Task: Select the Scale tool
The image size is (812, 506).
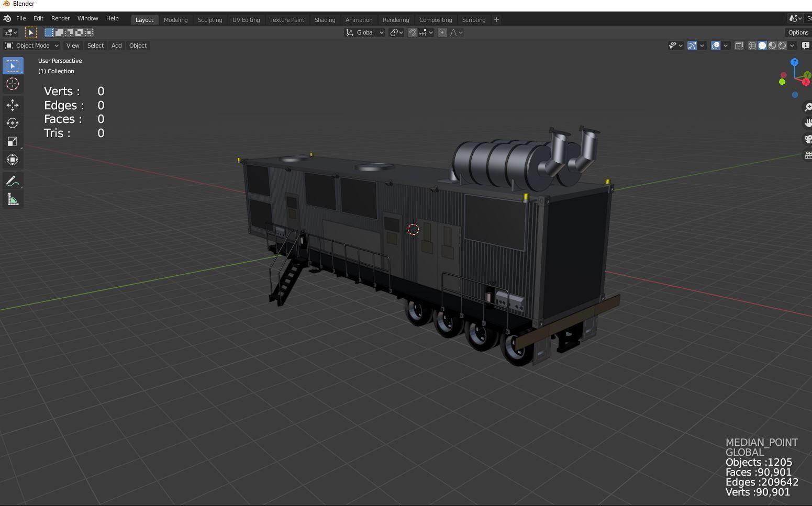Action: tap(13, 142)
